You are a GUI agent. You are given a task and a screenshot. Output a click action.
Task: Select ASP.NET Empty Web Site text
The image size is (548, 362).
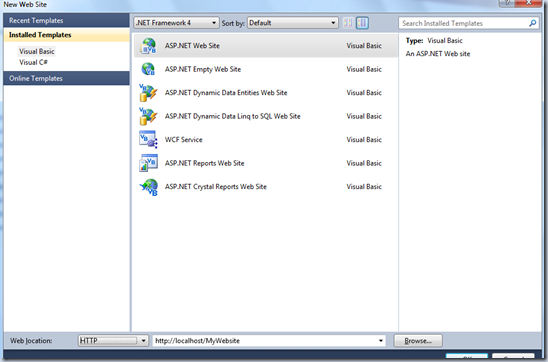click(x=203, y=69)
